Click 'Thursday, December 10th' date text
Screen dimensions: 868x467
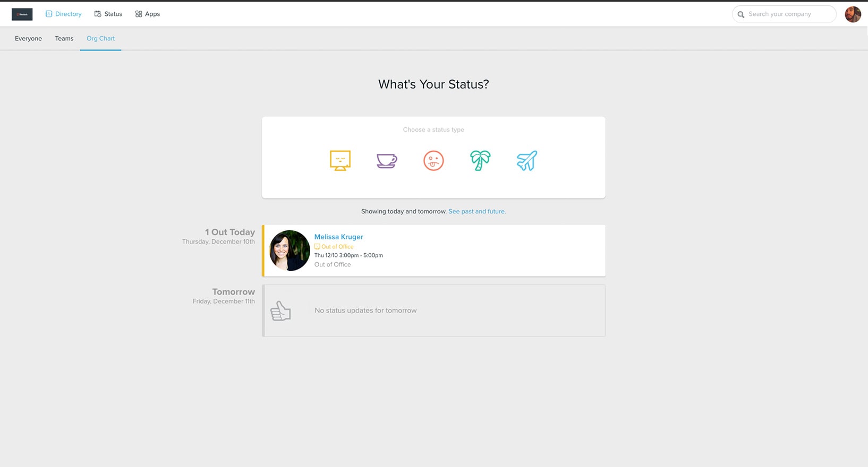(218, 241)
